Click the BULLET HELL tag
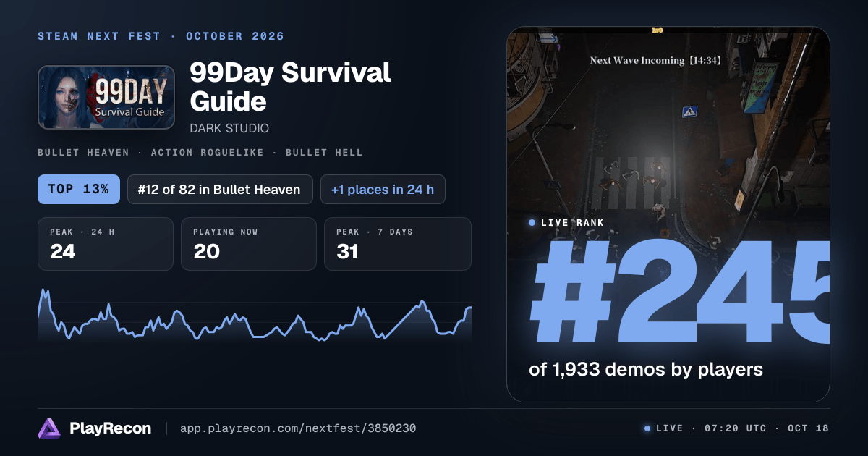Screen dimensions: 868x456 point(324,153)
